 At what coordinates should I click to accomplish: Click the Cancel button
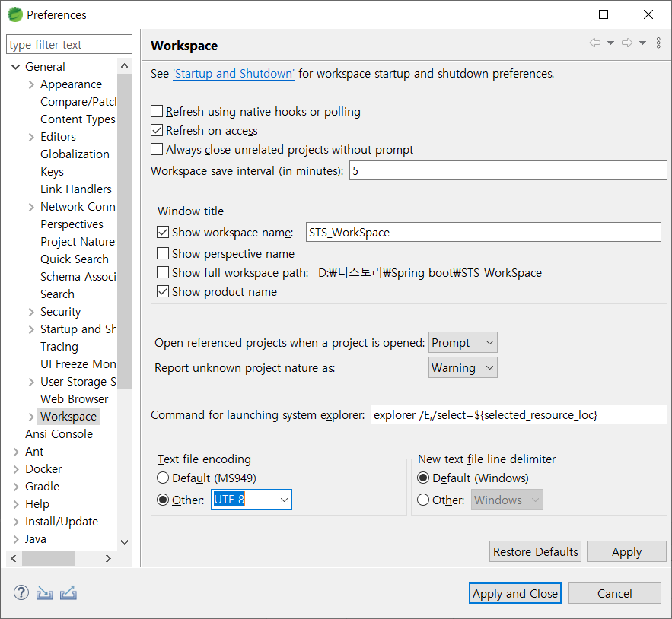[x=615, y=593]
